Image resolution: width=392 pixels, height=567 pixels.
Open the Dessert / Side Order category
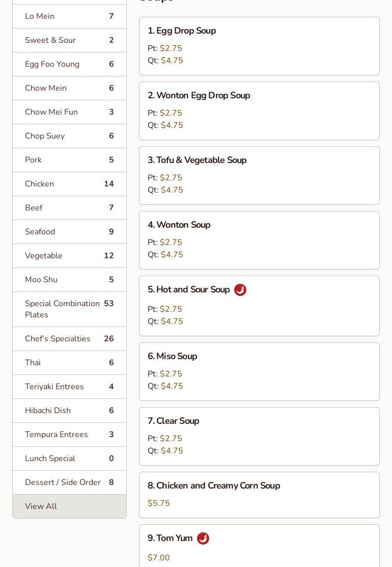pyautogui.click(x=69, y=482)
